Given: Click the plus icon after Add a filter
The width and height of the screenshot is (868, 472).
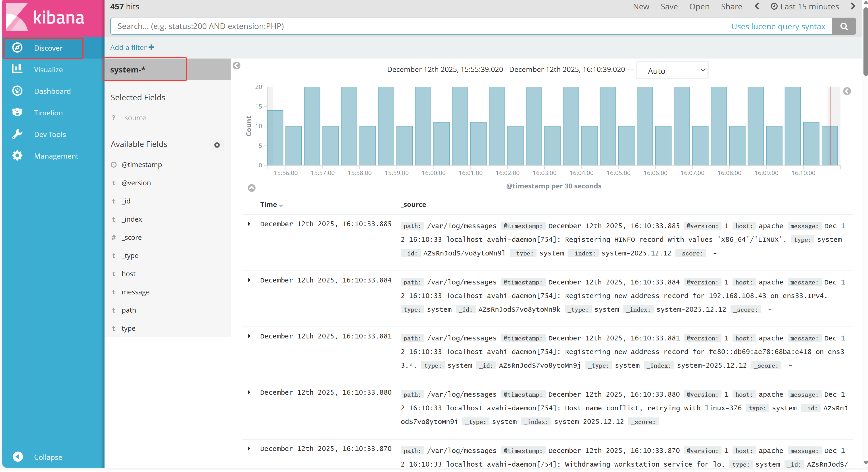Looking at the screenshot, I should pos(152,47).
